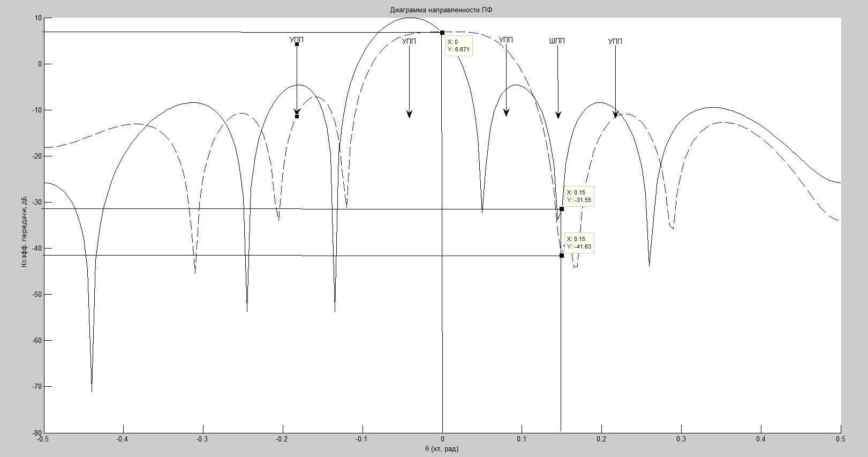Click the rightmost УПП annotation label
Image resolution: width=868 pixels, height=457 pixels.
[x=615, y=41]
